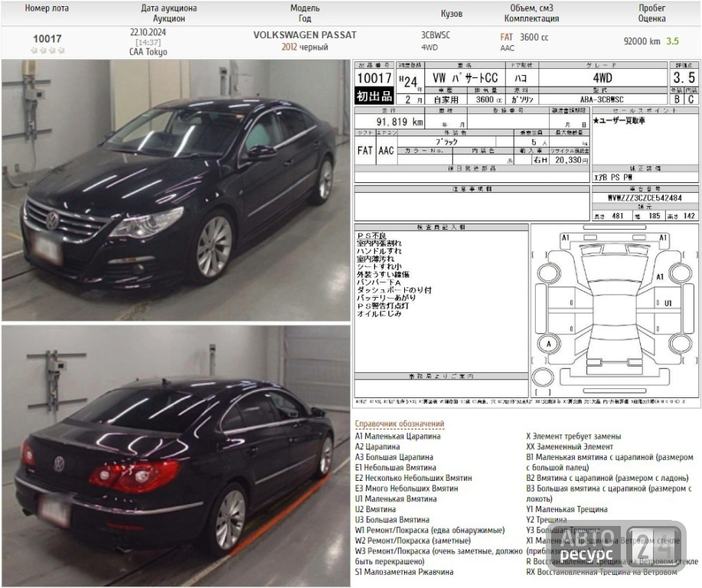
Task: Click auction name CAA Tokyo
Action: [x=148, y=52]
